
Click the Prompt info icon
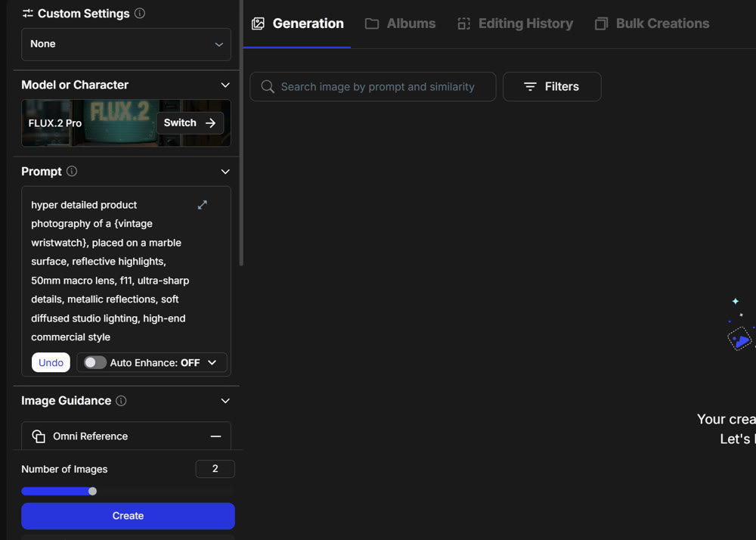click(72, 172)
